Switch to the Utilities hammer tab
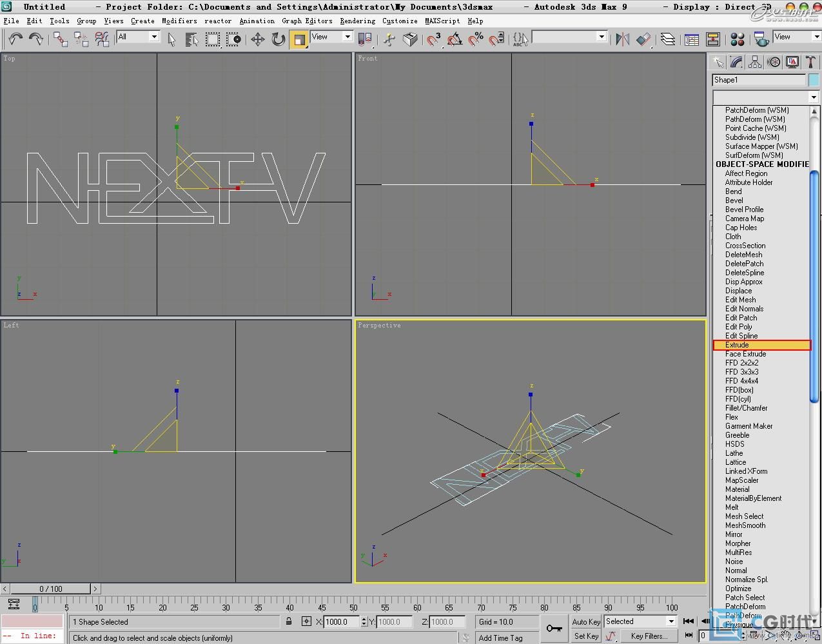 811,63
